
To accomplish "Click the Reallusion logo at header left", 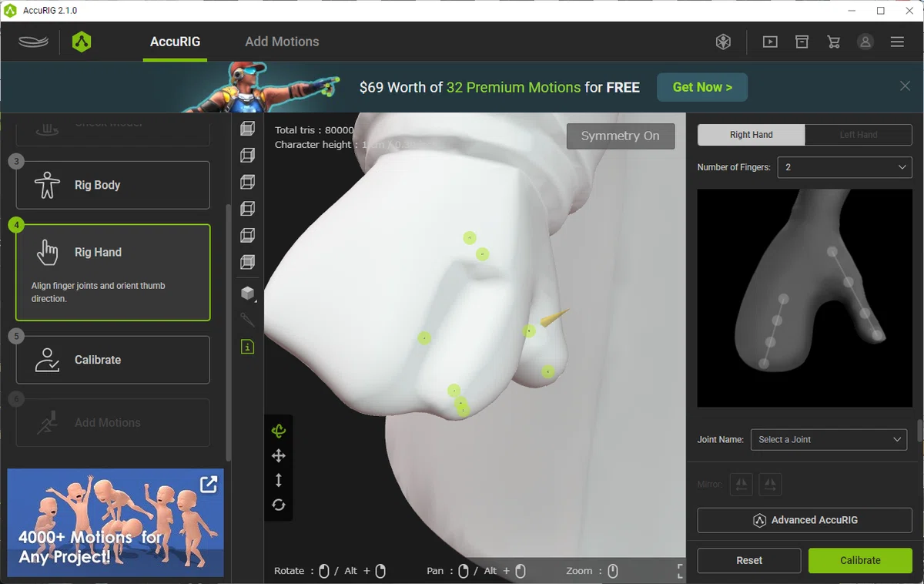I will click(x=33, y=42).
